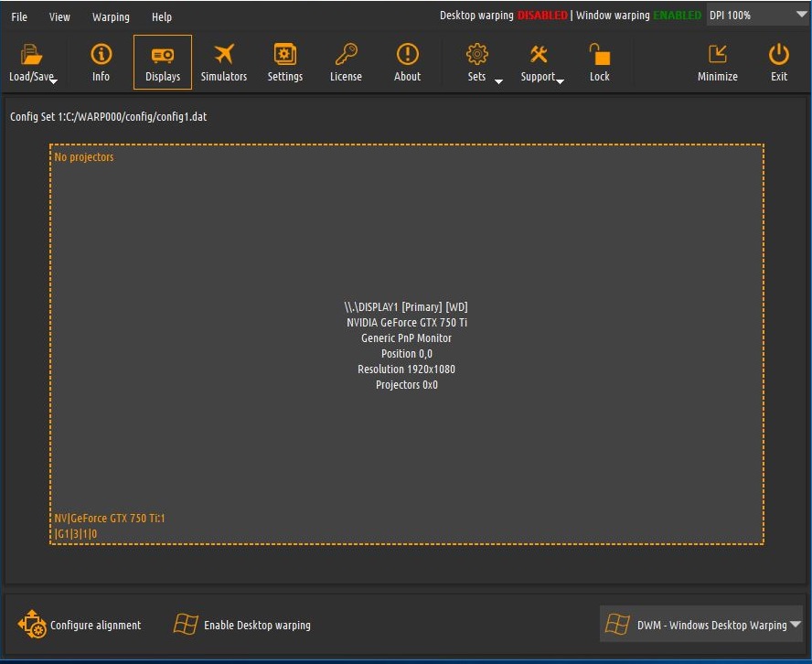Viewport: 812px width, 664px height.
Task: Click the Desktop warping DISABLED status
Action: pyautogui.click(x=504, y=15)
